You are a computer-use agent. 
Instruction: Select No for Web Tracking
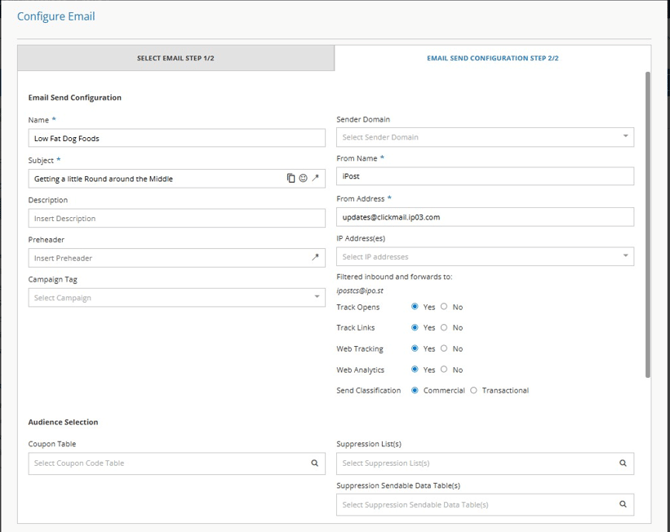click(444, 348)
